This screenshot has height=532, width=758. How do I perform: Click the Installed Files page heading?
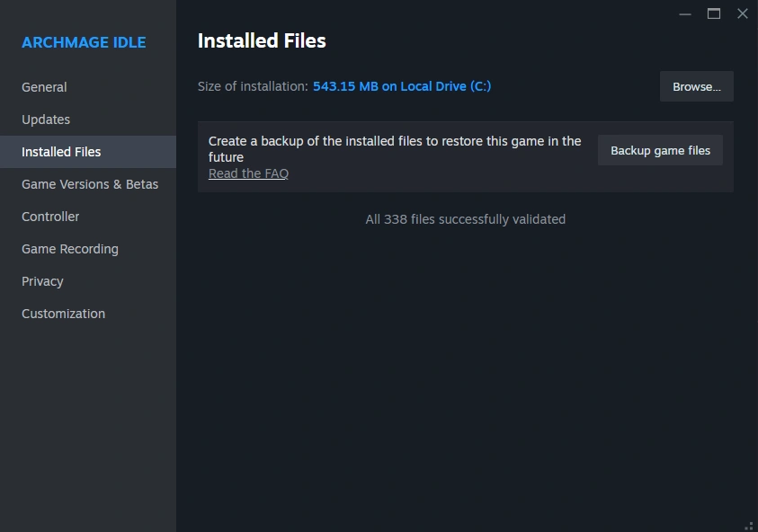pos(262,40)
